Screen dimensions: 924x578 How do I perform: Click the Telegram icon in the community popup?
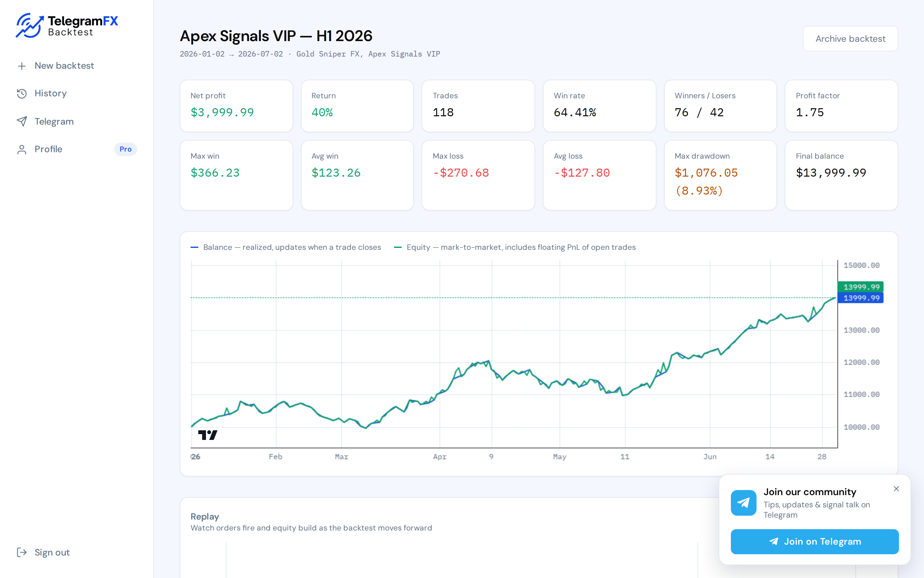pos(743,502)
